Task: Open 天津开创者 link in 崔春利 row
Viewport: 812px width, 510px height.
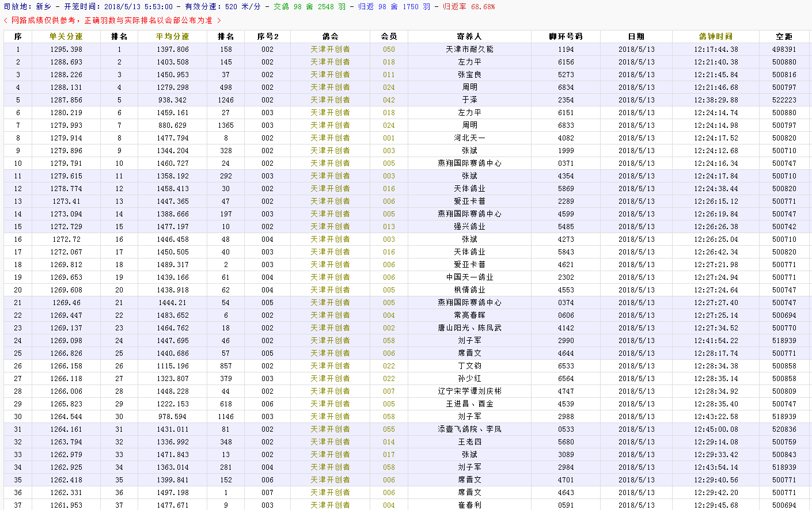Action: pyautogui.click(x=330, y=505)
